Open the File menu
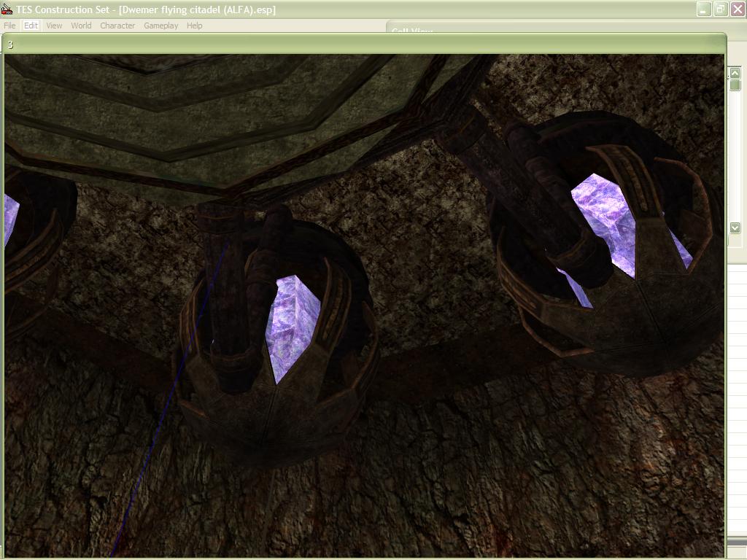747x560 pixels. (9, 26)
